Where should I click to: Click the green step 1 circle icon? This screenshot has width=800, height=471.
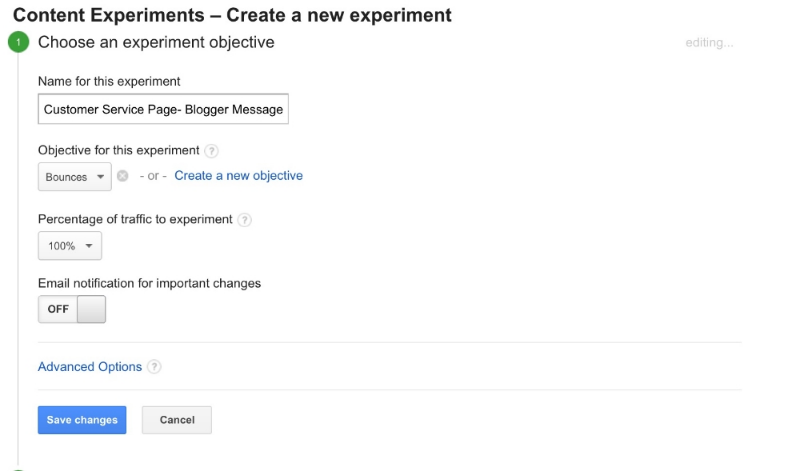[x=18, y=42]
